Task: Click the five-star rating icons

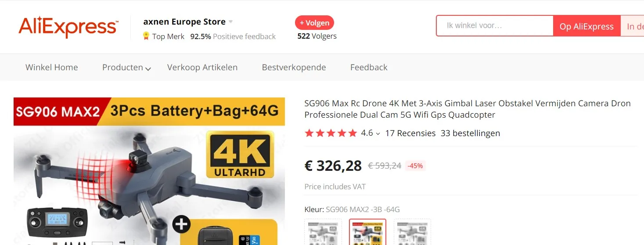Action: click(x=331, y=133)
